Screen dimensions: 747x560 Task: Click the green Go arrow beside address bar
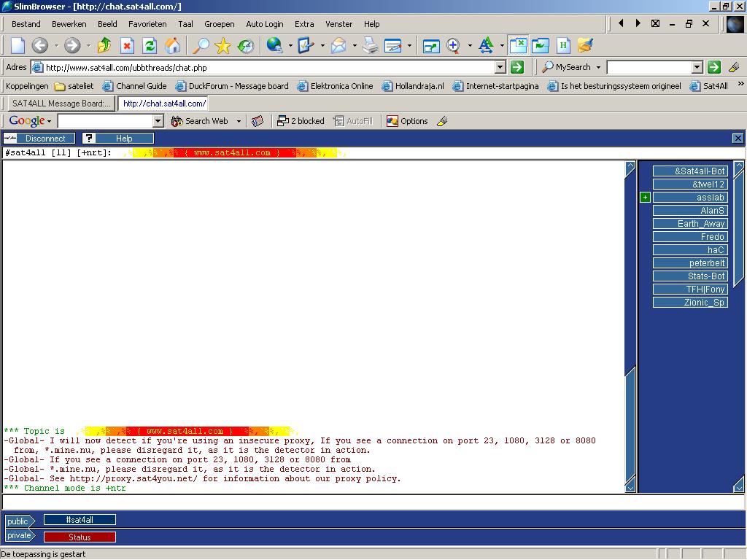point(517,67)
